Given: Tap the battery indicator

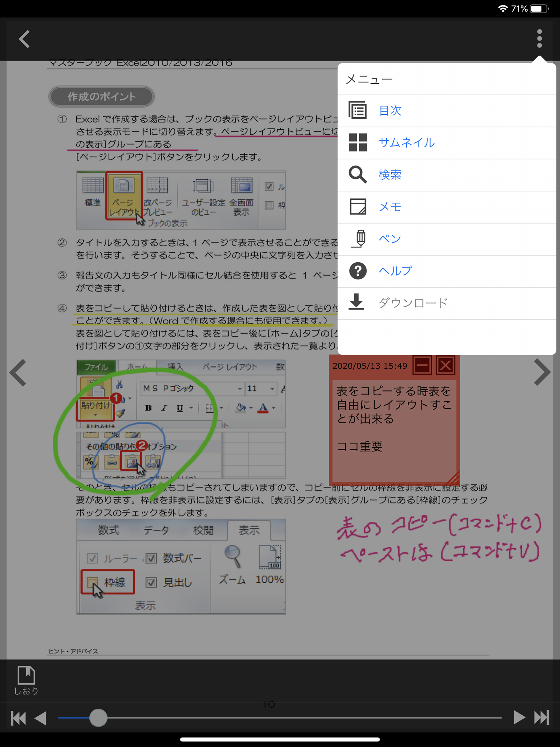Looking at the screenshot, I should 539,8.
